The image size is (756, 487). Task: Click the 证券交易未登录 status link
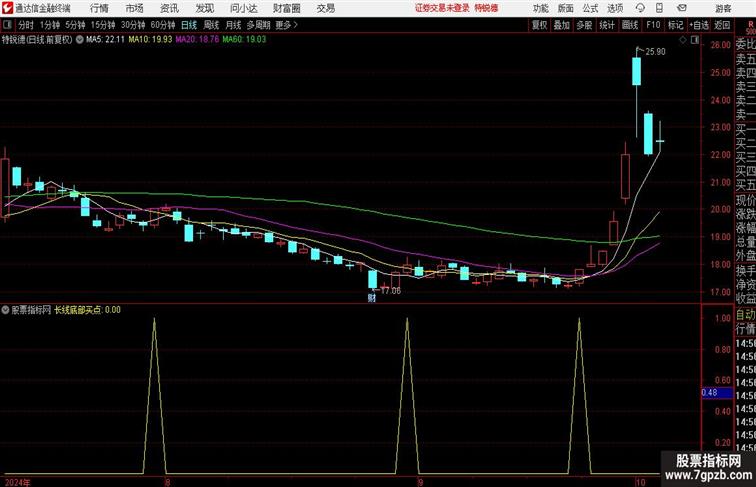pyautogui.click(x=442, y=8)
